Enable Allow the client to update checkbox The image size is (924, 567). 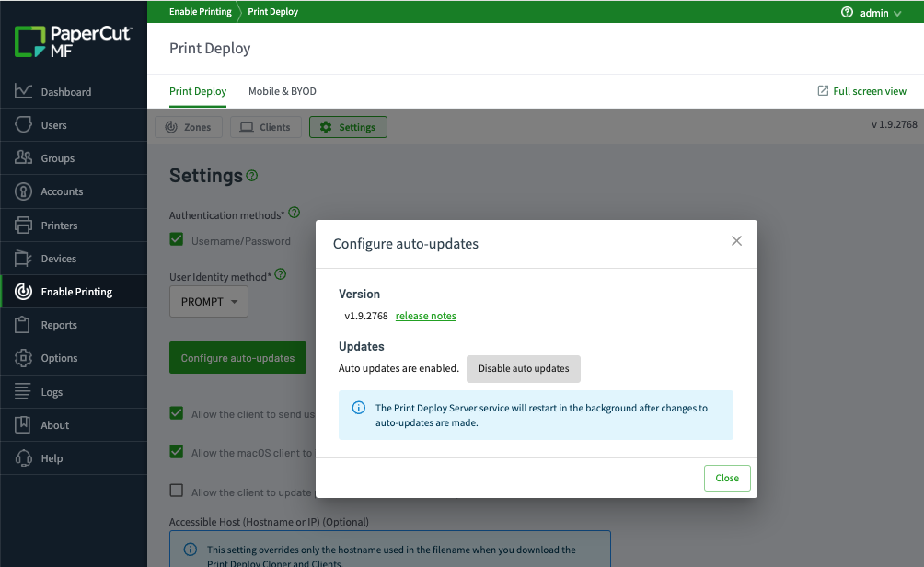click(x=176, y=491)
